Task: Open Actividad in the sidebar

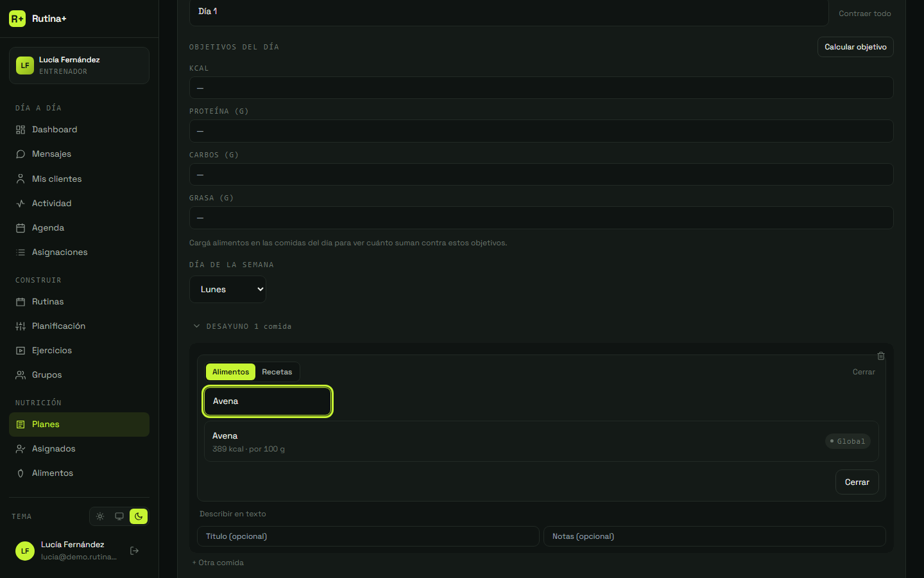Action: (79, 204)
